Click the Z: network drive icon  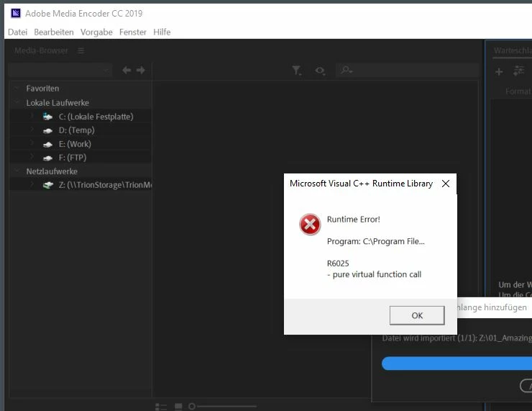pos(48,185)
